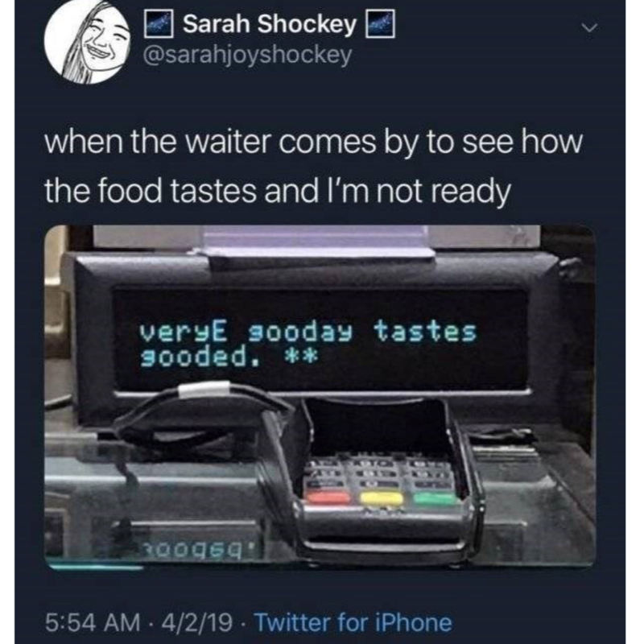Open the attached card reader photo
The image size is (644, 644).
click(x=320, y=396)
